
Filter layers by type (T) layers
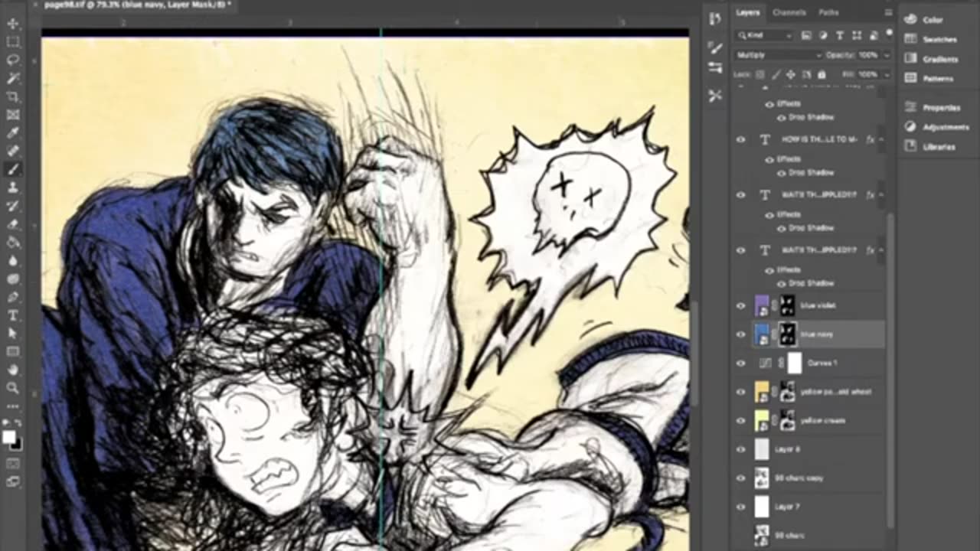click(840, 35)
